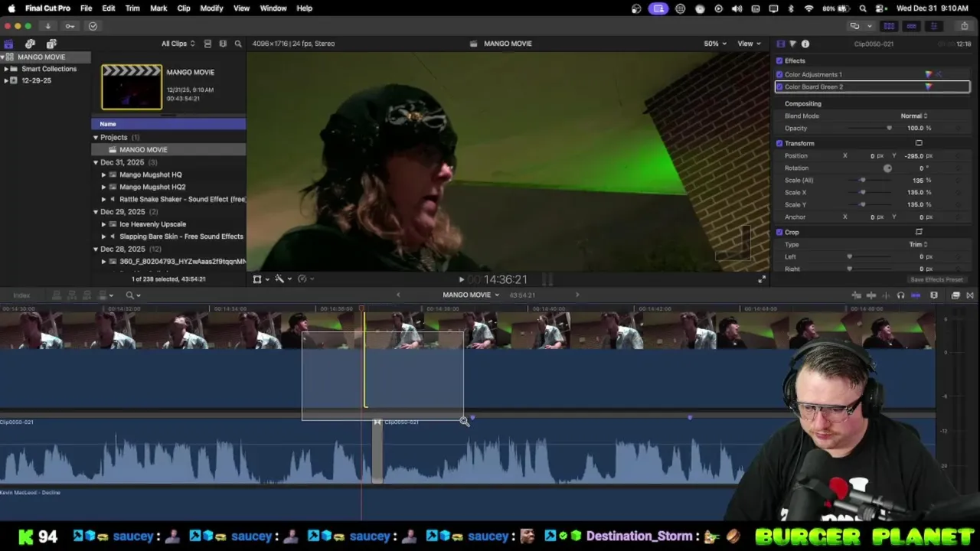
Task: Disable the Effects checkbox
Action: tap(779, 60)
